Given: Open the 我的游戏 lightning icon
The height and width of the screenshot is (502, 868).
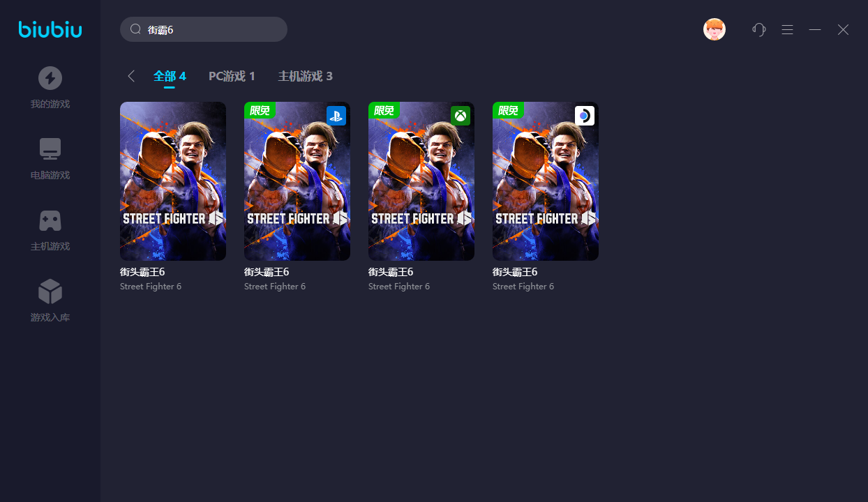Looking at the screenshot, I should (x=50, y=78).
